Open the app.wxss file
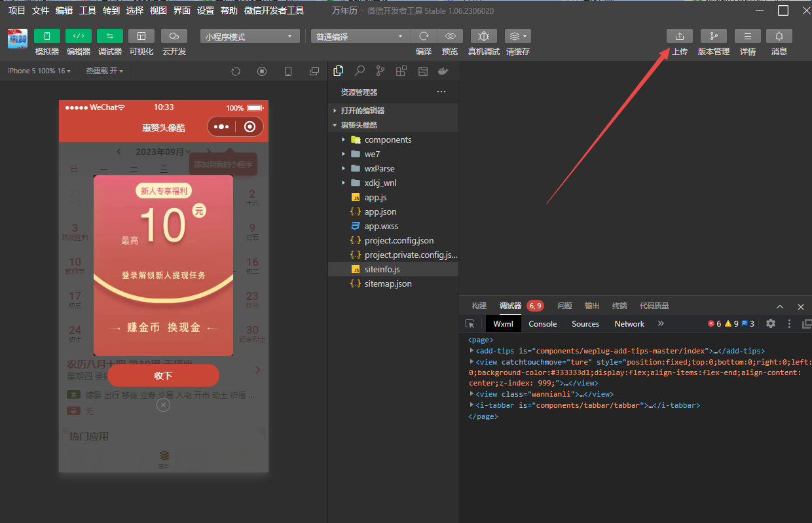This screenshot has width=812, height=523. pyautogui.click(x=393, y=226)
